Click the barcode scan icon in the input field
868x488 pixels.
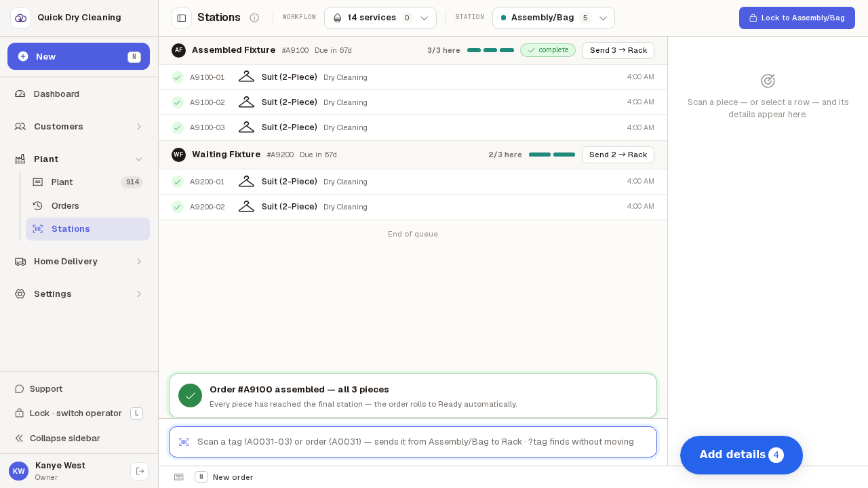(184, 442)
